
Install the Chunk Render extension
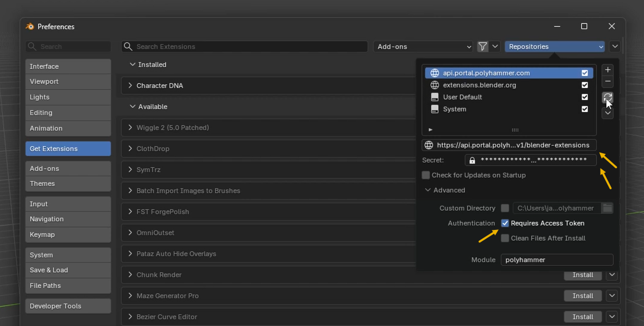pos(583,275)
